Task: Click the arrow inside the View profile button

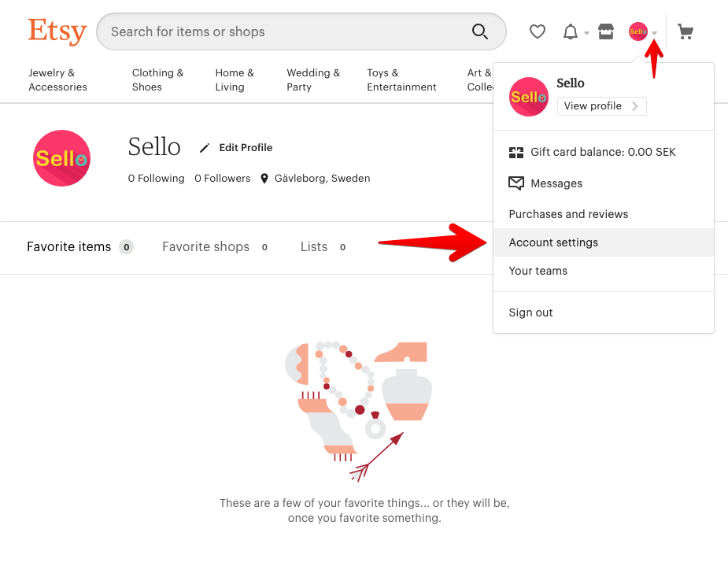Action: [x=635, y=105]
